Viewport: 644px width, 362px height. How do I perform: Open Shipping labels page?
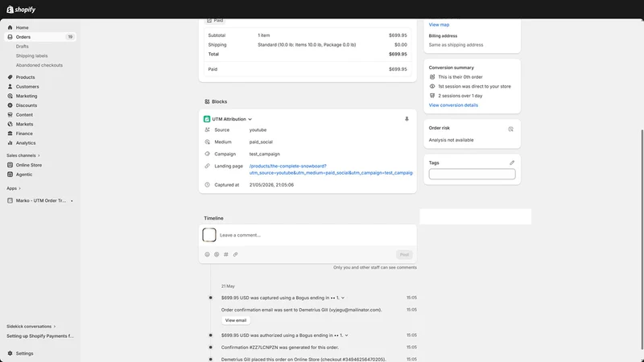coord(31,56)
